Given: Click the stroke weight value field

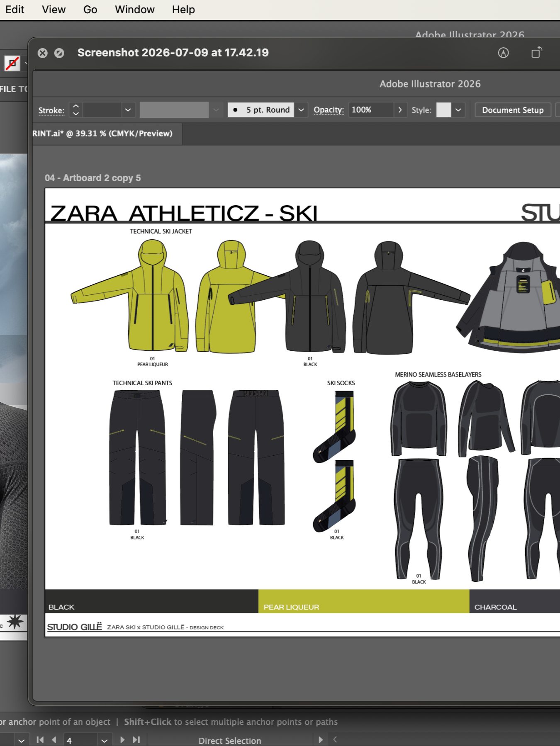Looking at the screenshot, I should click(x=102, y=110).
